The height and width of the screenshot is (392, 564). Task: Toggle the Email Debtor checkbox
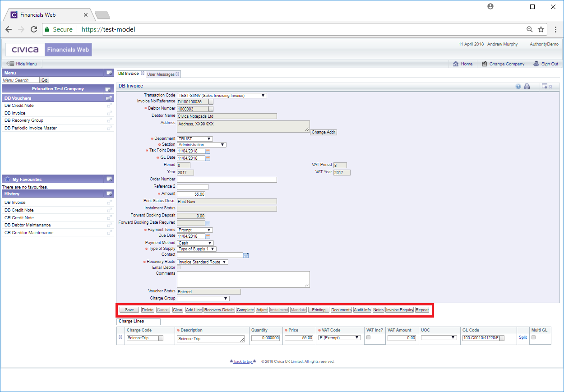(x=179, y=267)
